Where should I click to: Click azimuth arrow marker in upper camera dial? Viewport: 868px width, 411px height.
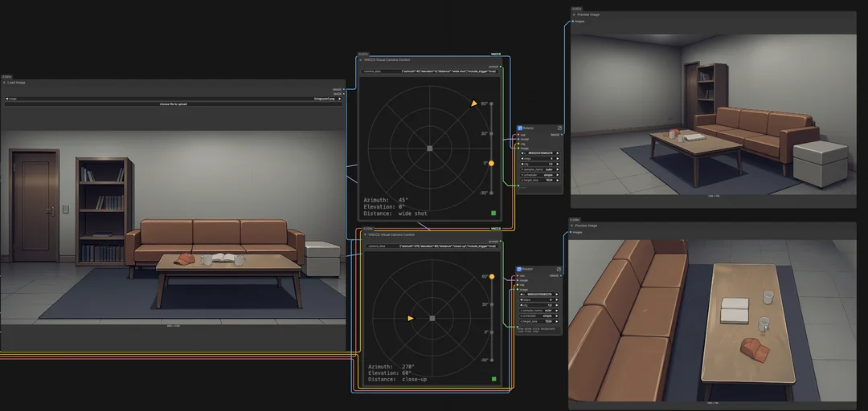[474, 104]
